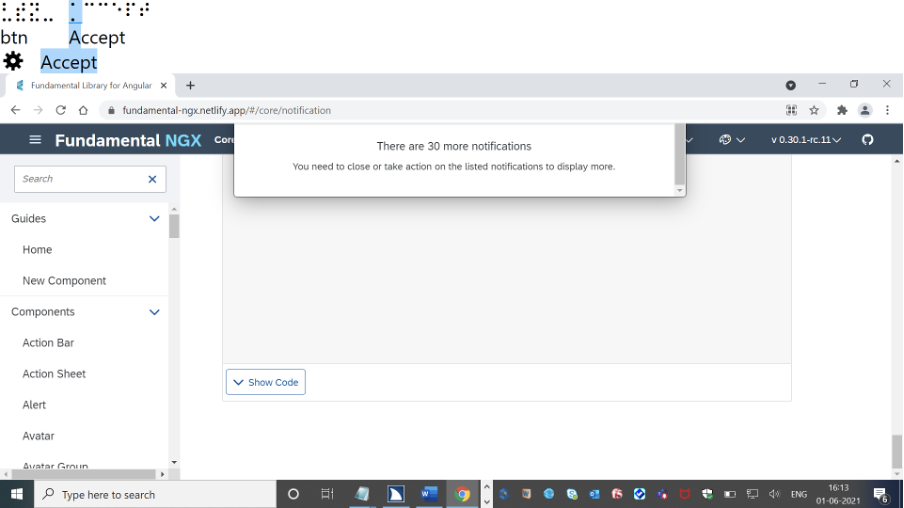
Task: Click the sidebar vertical scrollbar thumb
Action: 174,226
